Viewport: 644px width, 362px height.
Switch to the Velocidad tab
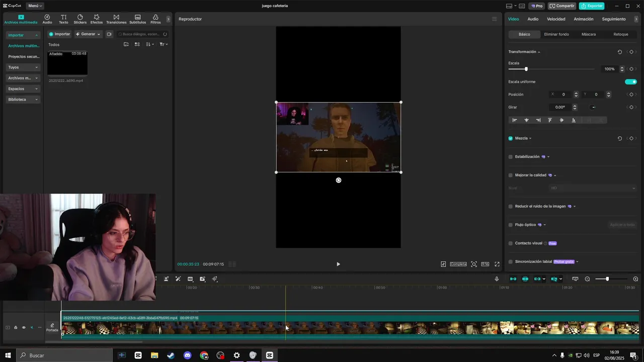tap(556, 19)
